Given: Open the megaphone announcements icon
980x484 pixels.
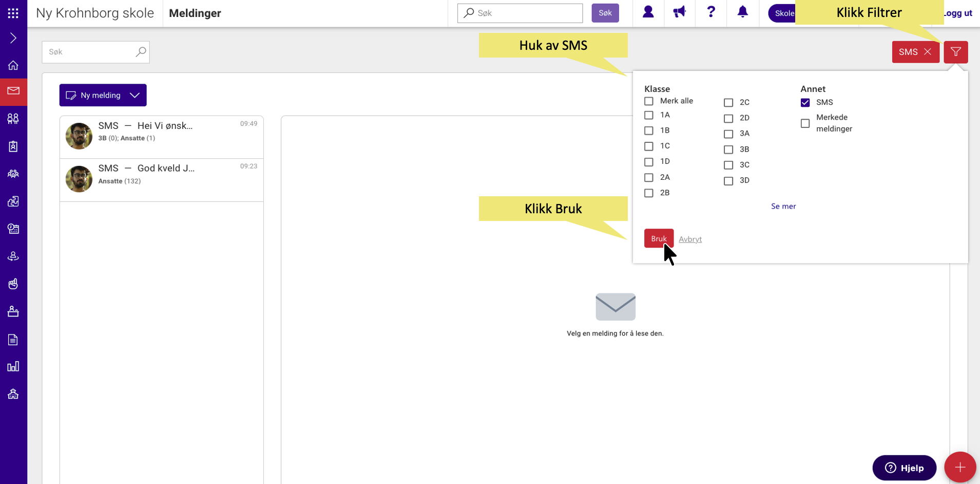Looking at the screenshot, I should (679, 12).
